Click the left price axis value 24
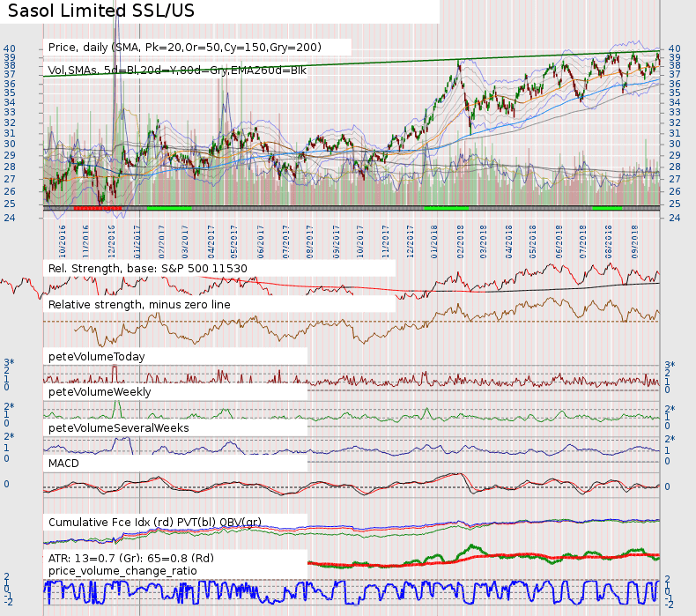 pos(10,218)
